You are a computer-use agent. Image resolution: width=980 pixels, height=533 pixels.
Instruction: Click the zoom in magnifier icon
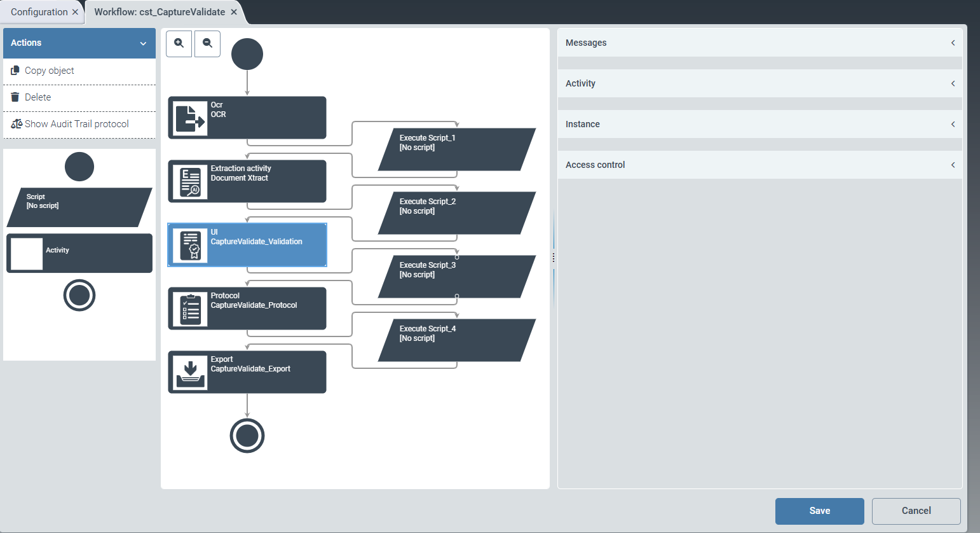coord(179,43)
